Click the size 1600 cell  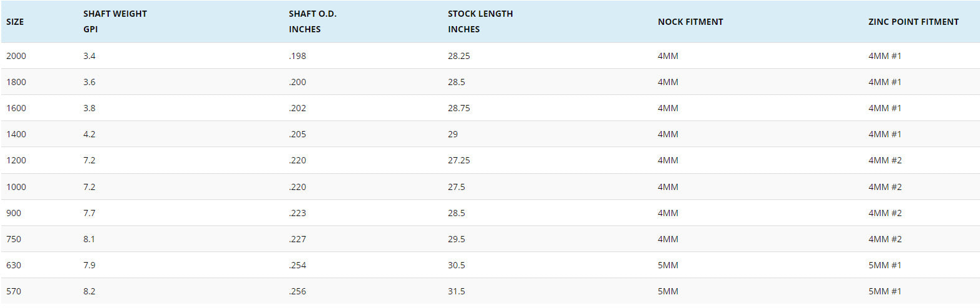tap(16, 108)
